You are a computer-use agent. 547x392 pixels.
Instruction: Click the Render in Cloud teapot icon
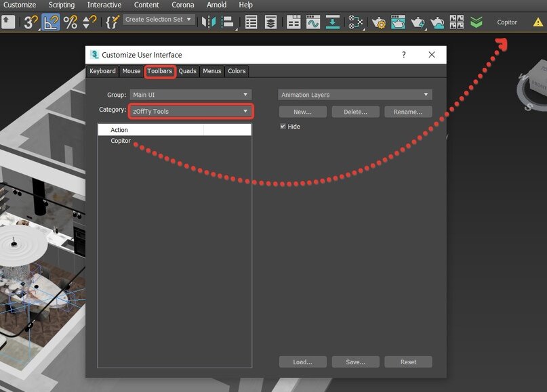tap(437, 22)
